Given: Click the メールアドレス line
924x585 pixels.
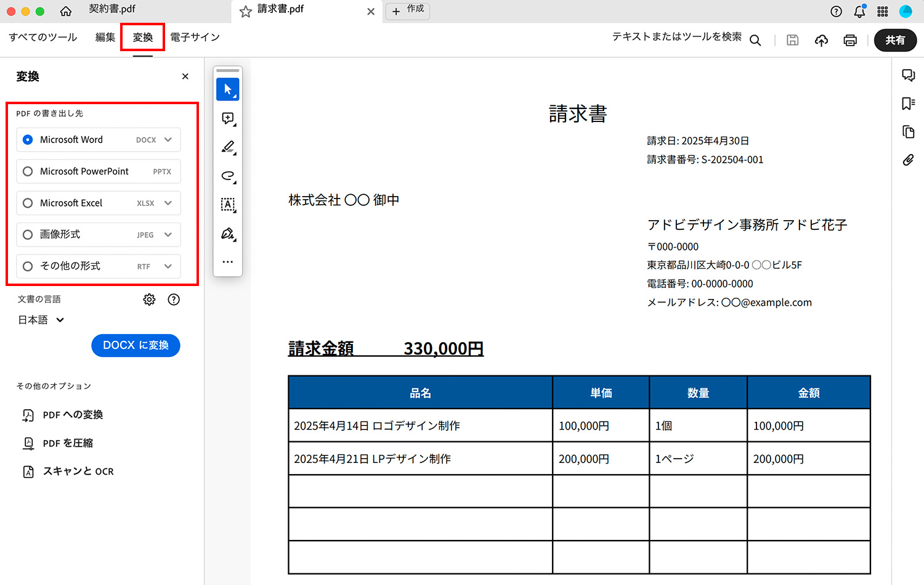Looking at the screenshot, I should click(729, 303).
